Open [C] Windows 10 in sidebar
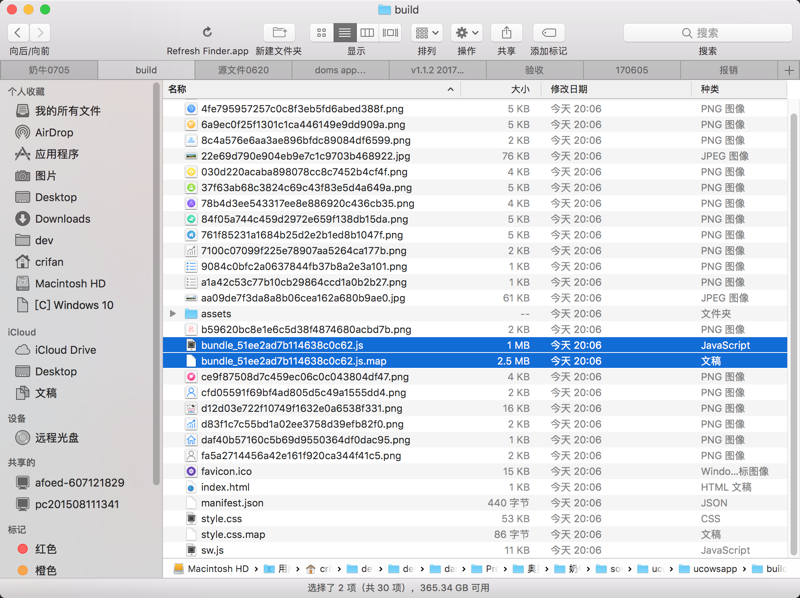 pyautogui.click(x=74, y=305)
